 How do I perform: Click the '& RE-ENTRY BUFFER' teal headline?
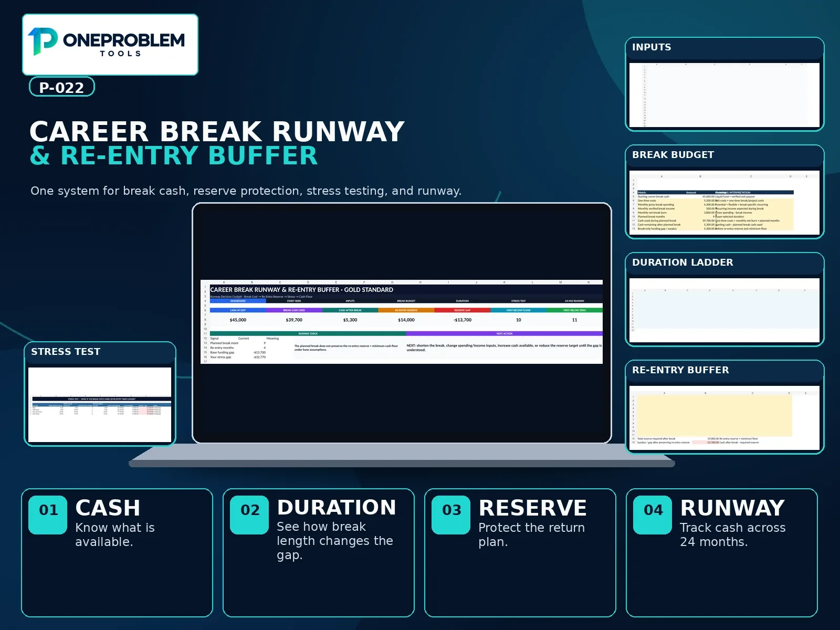coord(174,156)
